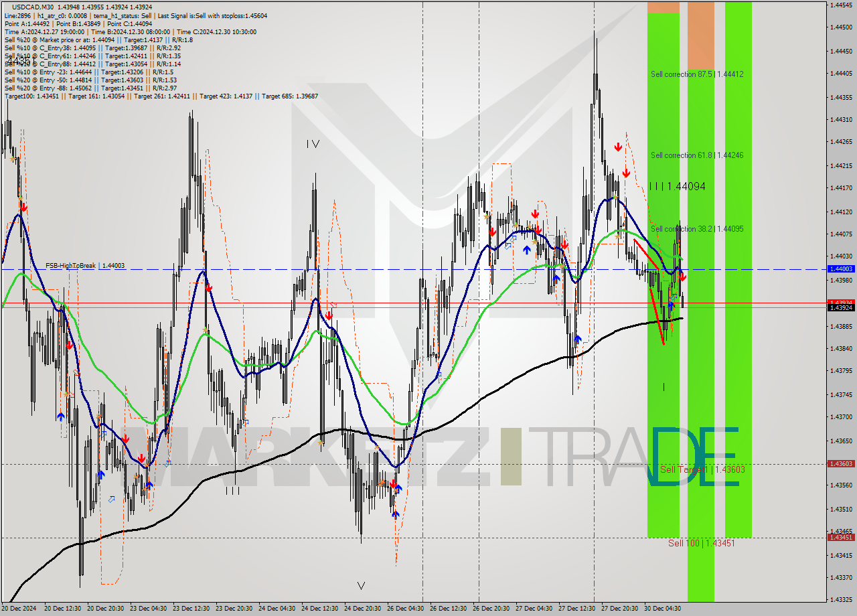Click the '26 Dec 04:30' time axis label
Viewport: 857px width, 616px height.
click(x=405, y=608)
